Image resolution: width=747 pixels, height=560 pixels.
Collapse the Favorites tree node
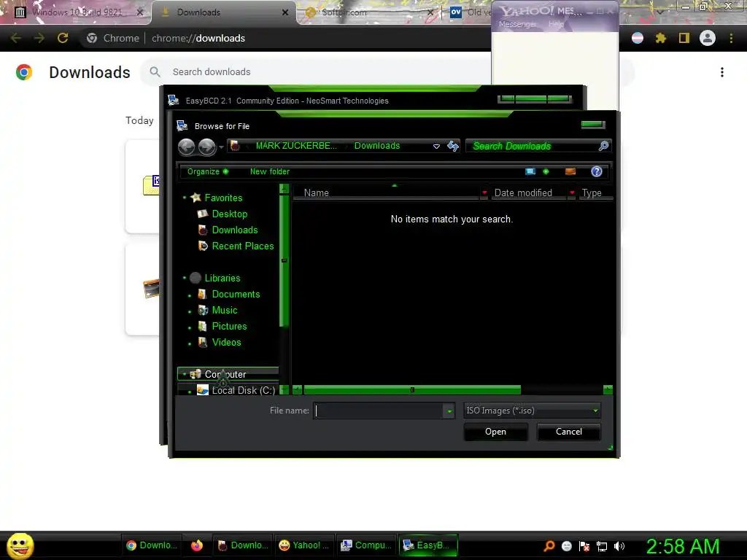pos(185,198)
